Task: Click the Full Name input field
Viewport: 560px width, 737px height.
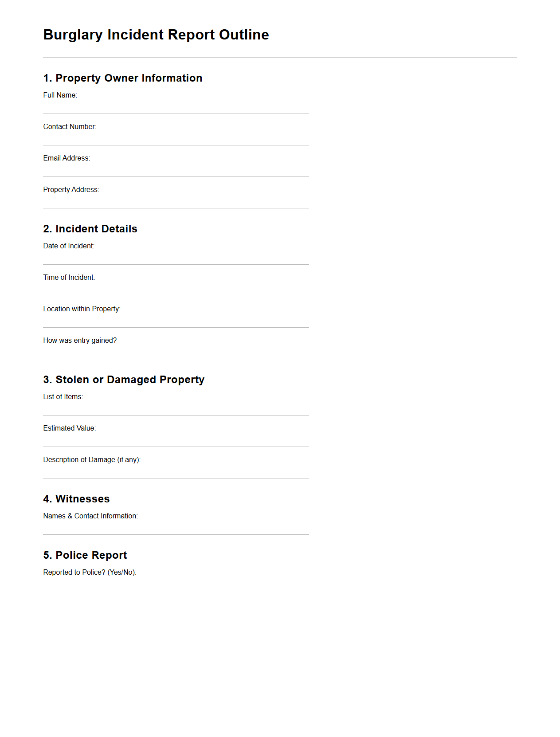Action: [x=176, y=107]
